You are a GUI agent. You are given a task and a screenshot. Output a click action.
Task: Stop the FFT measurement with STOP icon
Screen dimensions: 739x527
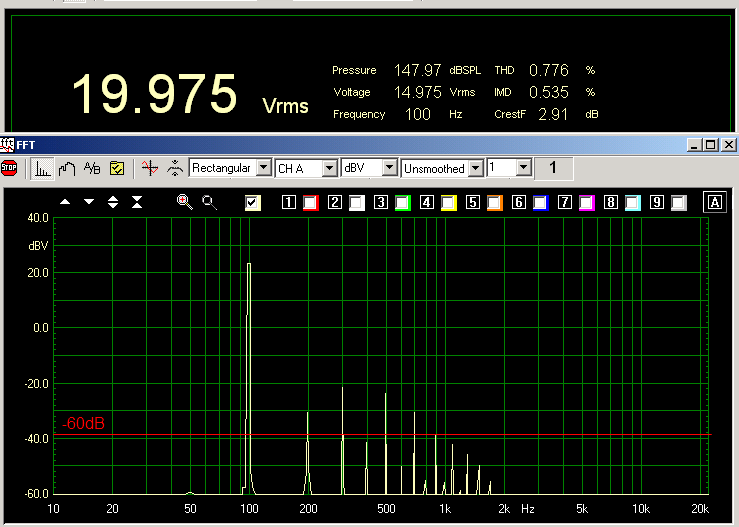(9, 168)
